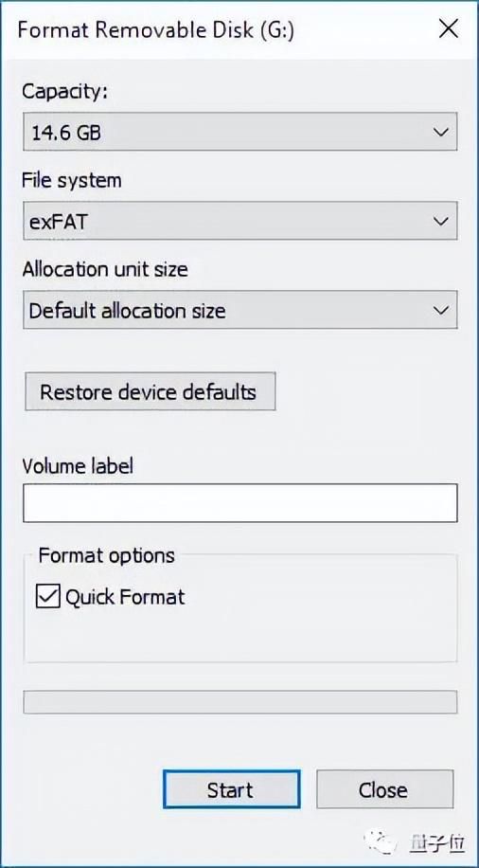Click the Close button at bottom
479x868 pixels.
tap(384, 789)
